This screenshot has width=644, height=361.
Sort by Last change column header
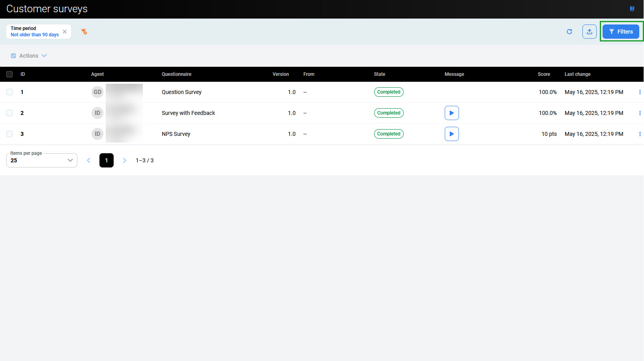pyautogui.click(x=577, y=74)
